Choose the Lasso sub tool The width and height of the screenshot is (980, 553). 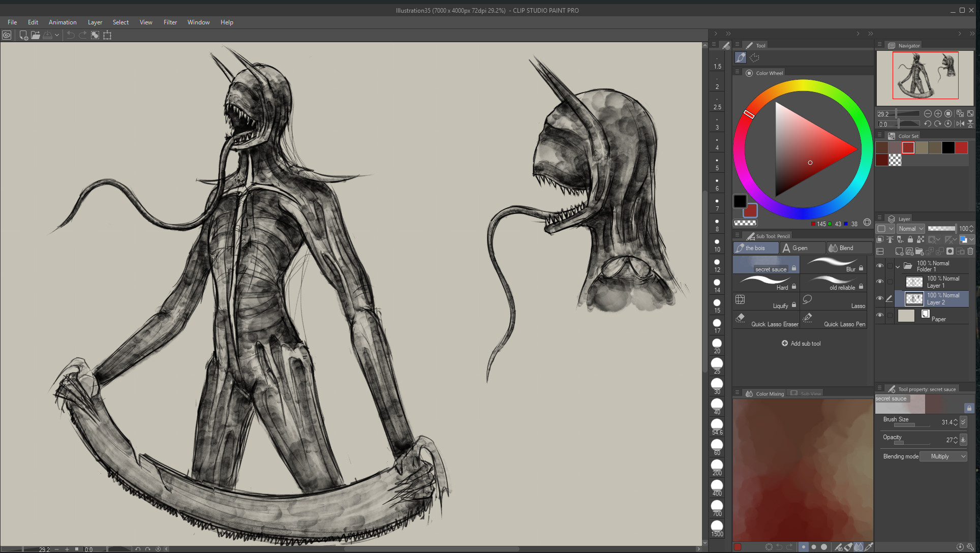coord(834,301)
